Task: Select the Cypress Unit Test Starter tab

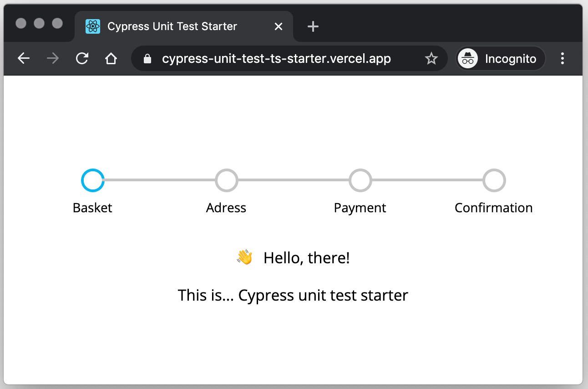Action: [x=172, y=27]
